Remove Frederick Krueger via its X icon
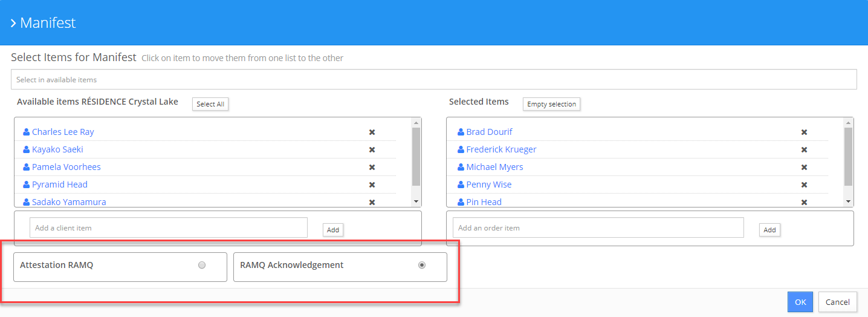Screen dimensions: 868x317 click(805, 149)
